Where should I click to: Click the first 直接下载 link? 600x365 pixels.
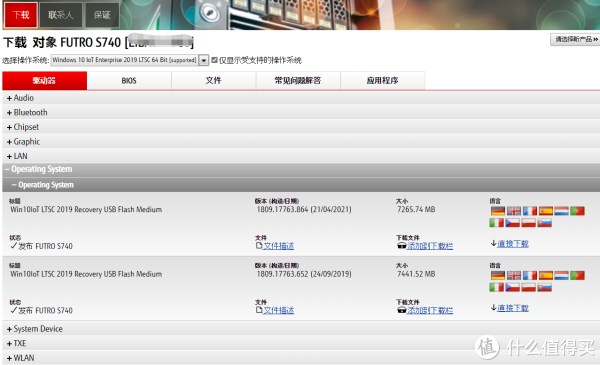(x=513, y=244)
